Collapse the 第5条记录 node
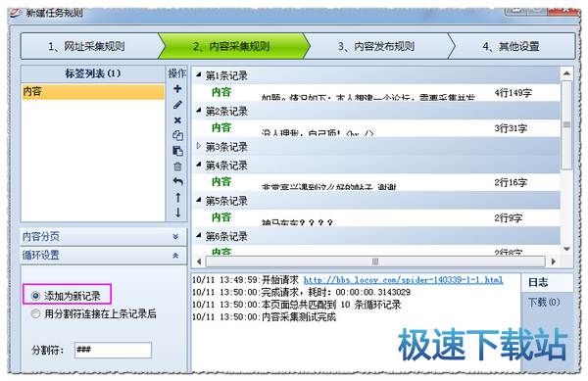588x381 pixels. 198,200
